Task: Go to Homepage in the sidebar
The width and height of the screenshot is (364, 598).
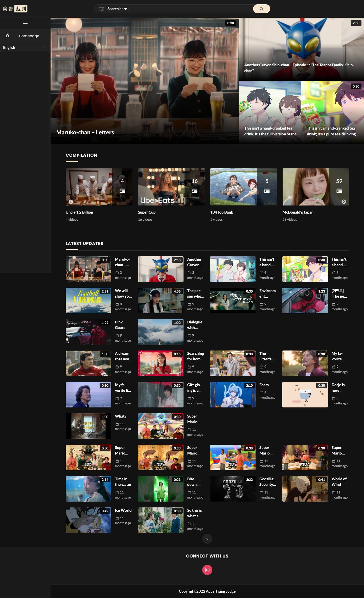Action: click(29, 36)
